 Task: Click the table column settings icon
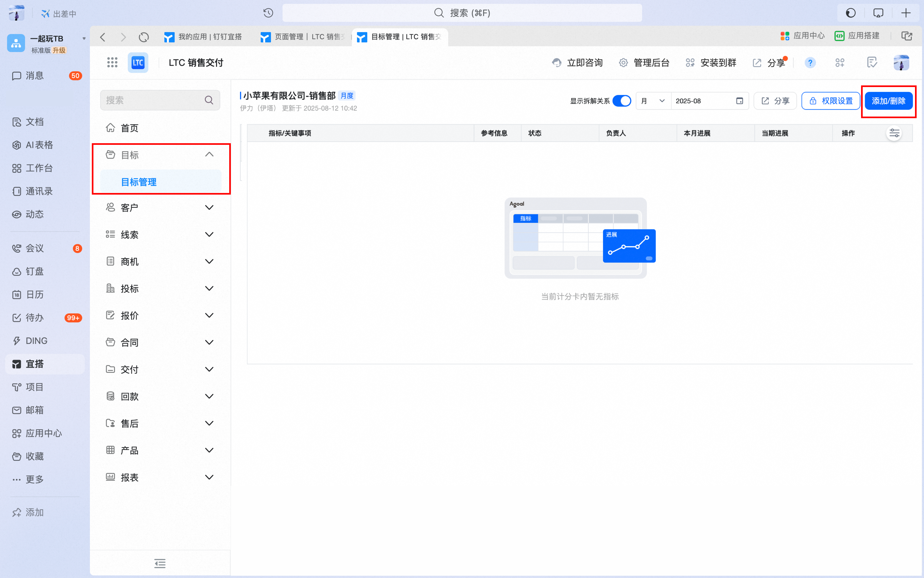pos(894,133)
